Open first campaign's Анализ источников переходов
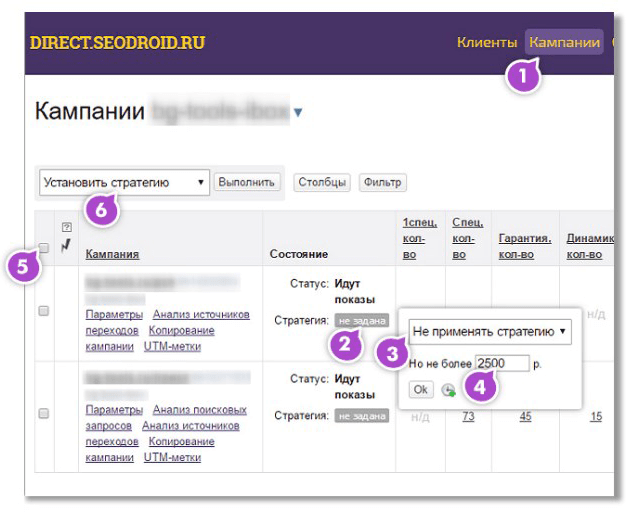This screenshot has height=512, width=634. pos(201,315)
